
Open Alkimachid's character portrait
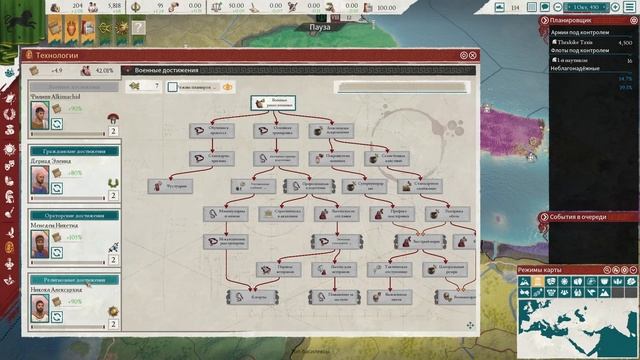point(40,115)
